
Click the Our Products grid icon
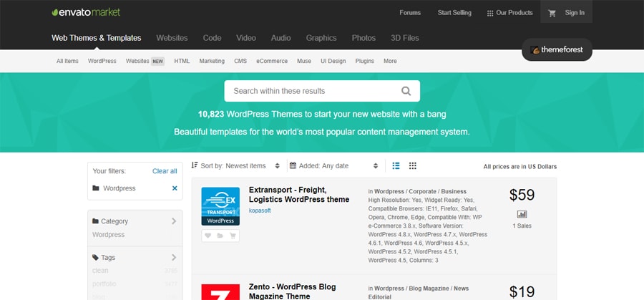point(490,13)
